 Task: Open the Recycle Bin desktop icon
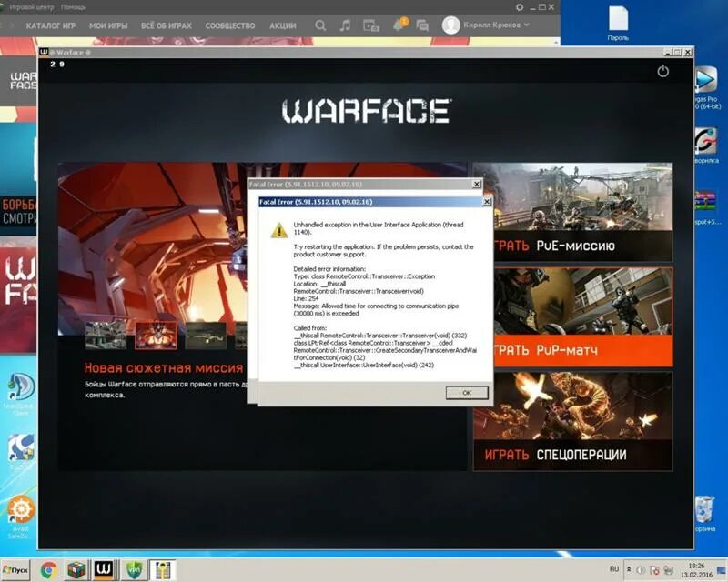point(705,514)
